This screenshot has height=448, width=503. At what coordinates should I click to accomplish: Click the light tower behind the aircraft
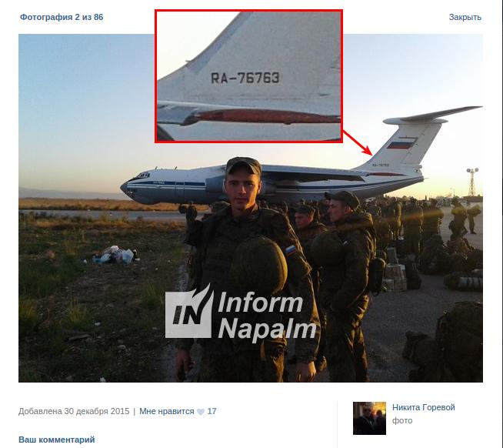(x=472, y=182)
